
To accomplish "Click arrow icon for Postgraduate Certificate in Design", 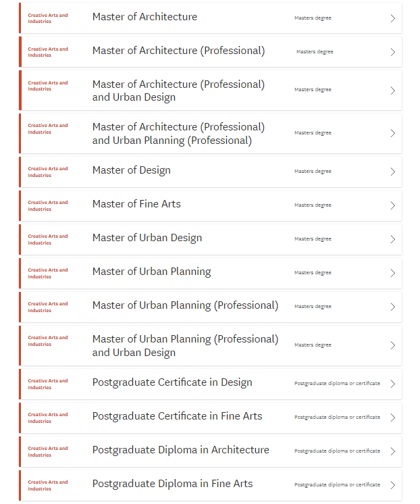I will 393,384.
